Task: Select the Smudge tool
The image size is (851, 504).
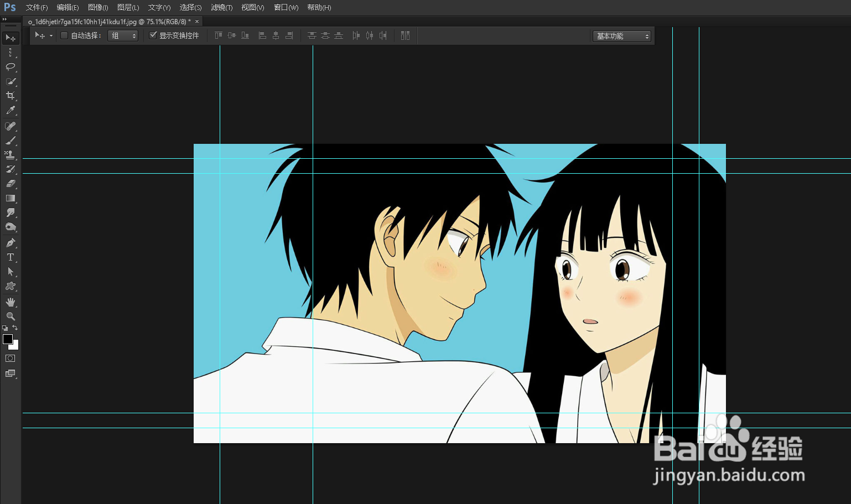Action: point(11,212)
